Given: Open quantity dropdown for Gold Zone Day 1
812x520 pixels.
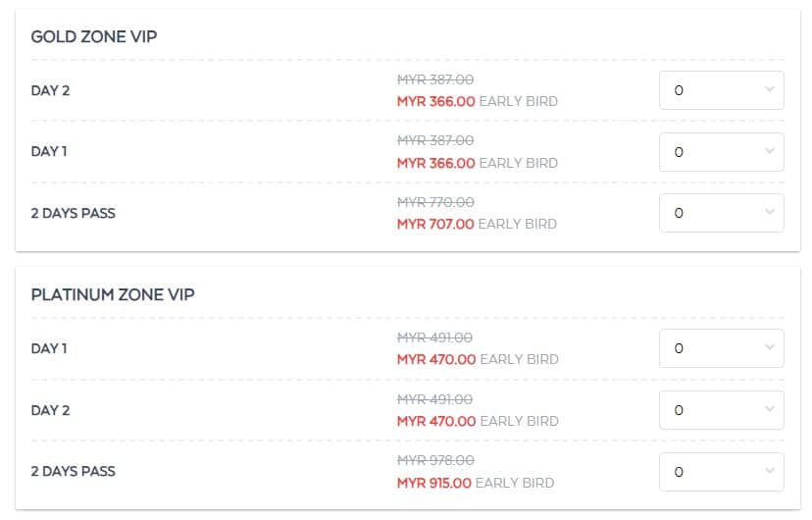Looking at the screenshot, I should [x=722, y=152].
